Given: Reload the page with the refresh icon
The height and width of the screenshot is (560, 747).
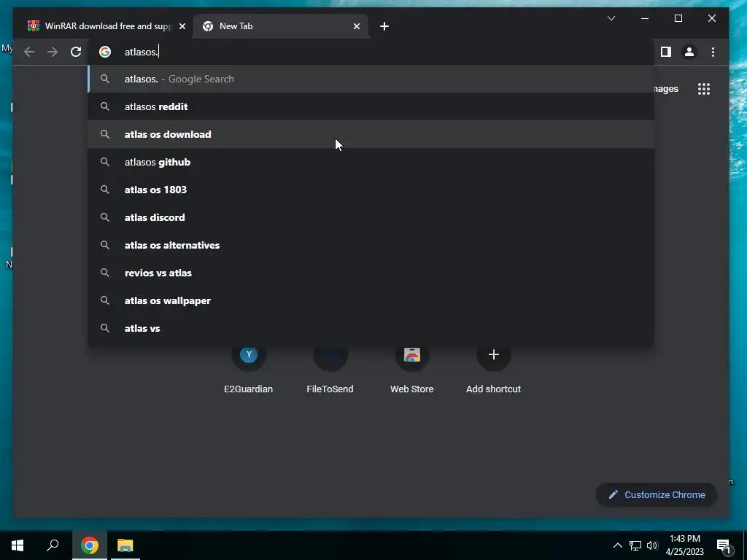Looking at the screenshot, I should (76, 52).
